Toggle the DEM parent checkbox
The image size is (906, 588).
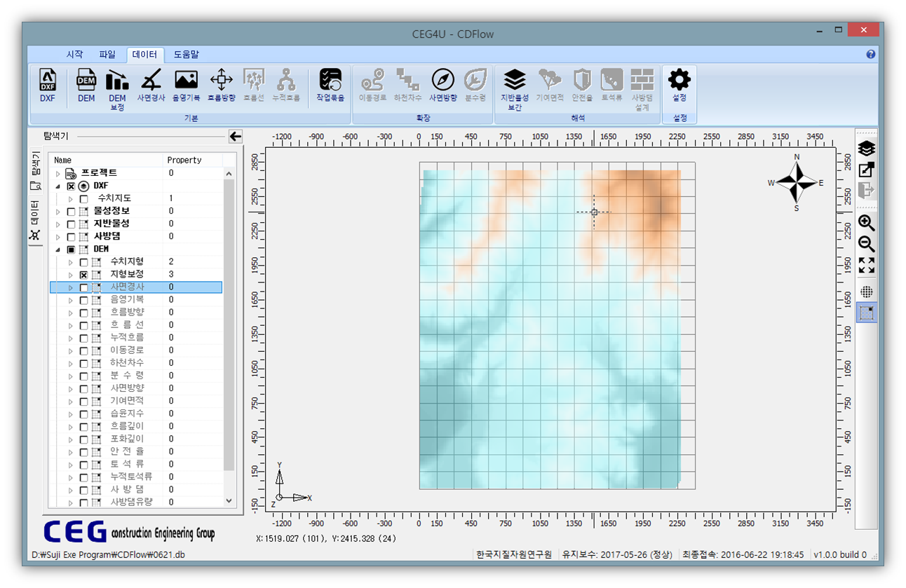[x=71, y=249]
